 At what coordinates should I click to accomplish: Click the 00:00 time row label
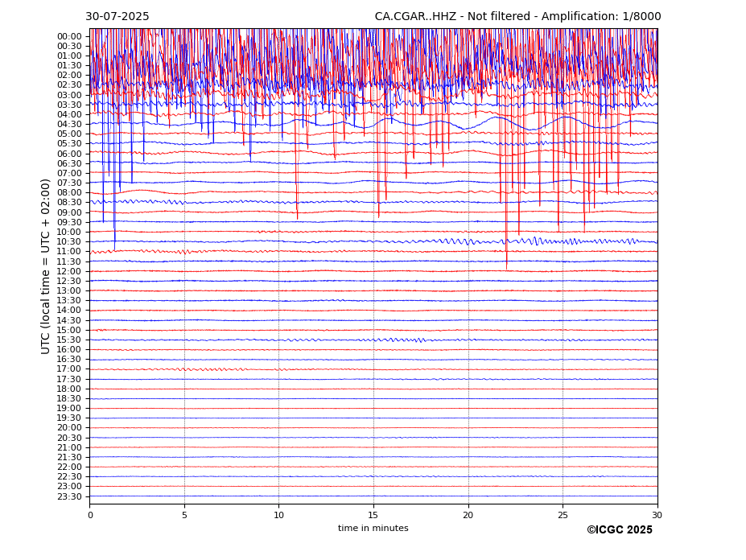[x=69, y=37]
